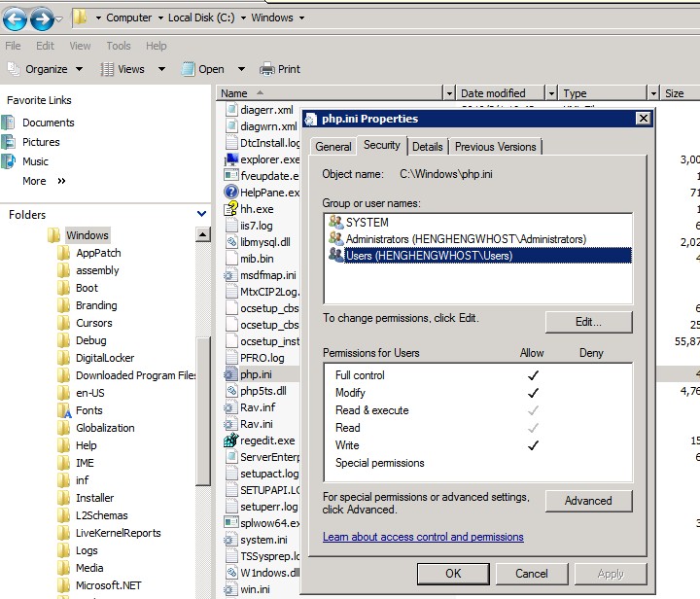Cancel the php.ini Properties dialog
700x599 pixels.
tap(531, 574)
